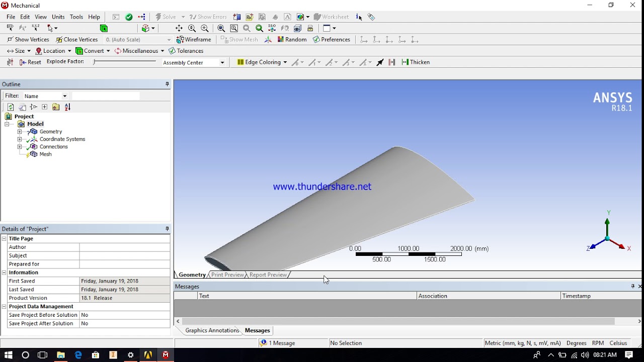Click the Selection Information icon
644x362 pixels.
pyautogui.click(x=359, y=17)
